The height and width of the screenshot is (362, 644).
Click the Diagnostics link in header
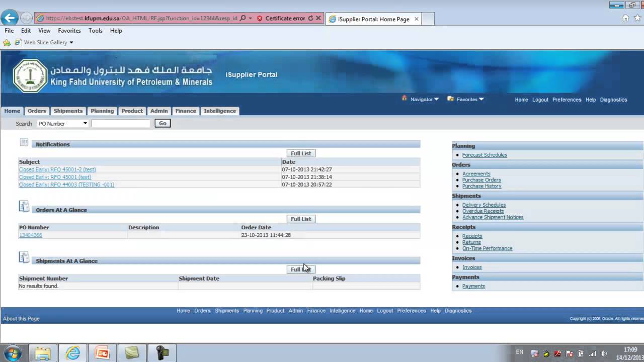click(613, 100)
